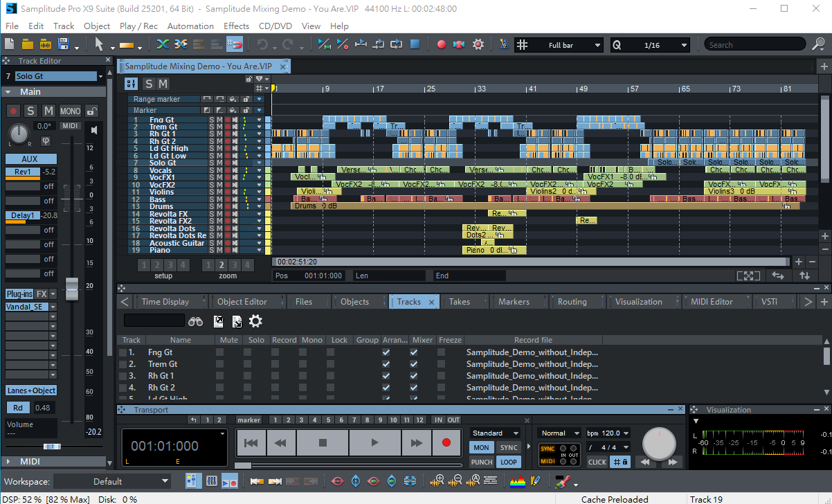Toggle Mute checkbox for Fng Gt track
832x504 pixels.
click(220, 352)
